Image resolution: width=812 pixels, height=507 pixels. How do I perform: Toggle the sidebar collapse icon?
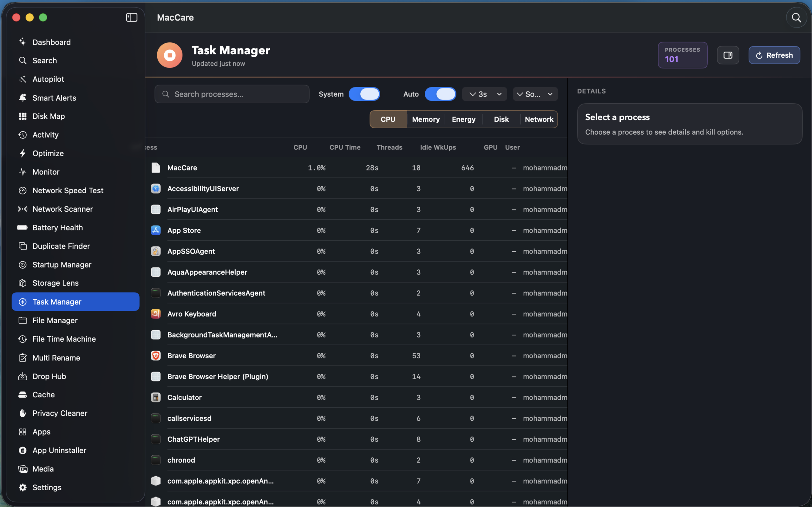tap(132, 17)
